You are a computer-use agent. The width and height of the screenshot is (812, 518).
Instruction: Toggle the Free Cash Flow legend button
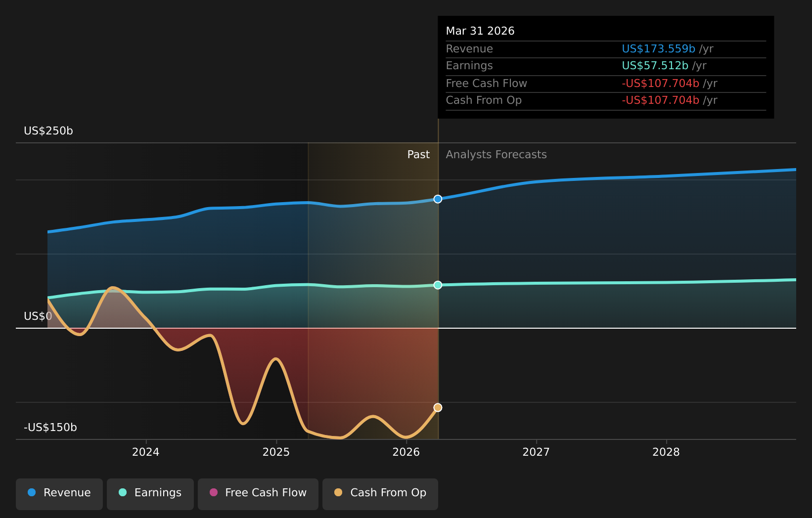pos(258,494)
